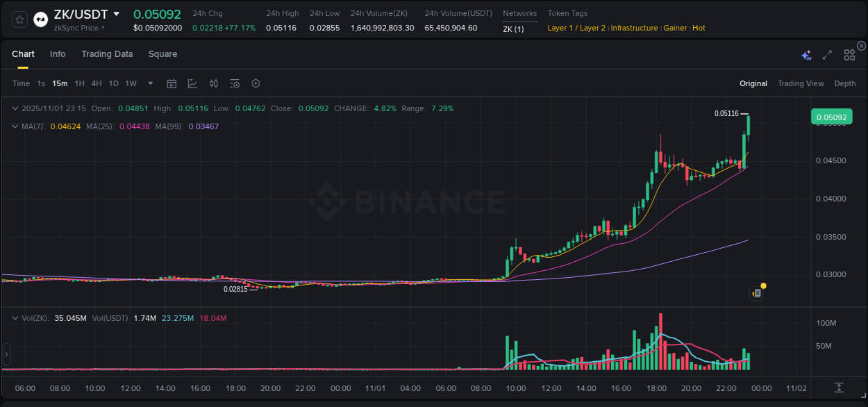Enable Trading View chart mode
Image resolution: width=868 pixels, height=407 pixels.
801,83
